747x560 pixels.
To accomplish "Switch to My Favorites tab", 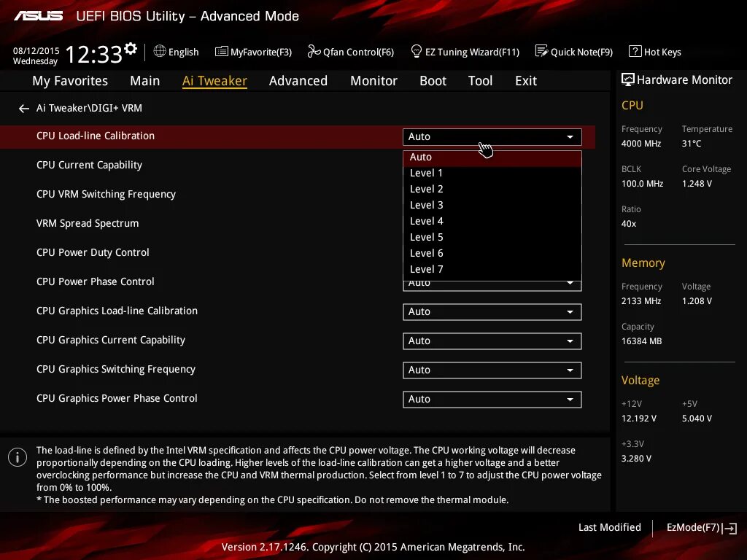I will click(70, 81).
